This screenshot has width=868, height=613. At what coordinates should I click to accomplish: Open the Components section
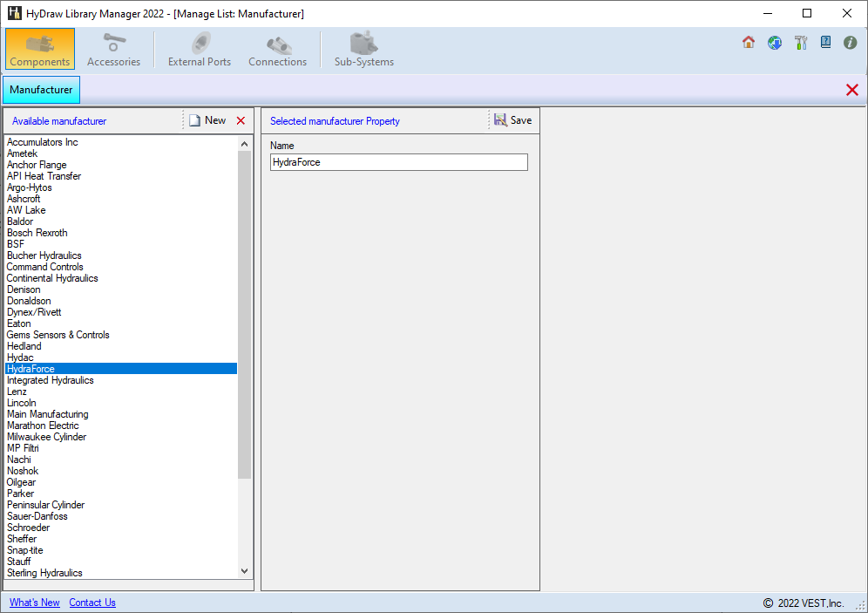pos(40,49)
